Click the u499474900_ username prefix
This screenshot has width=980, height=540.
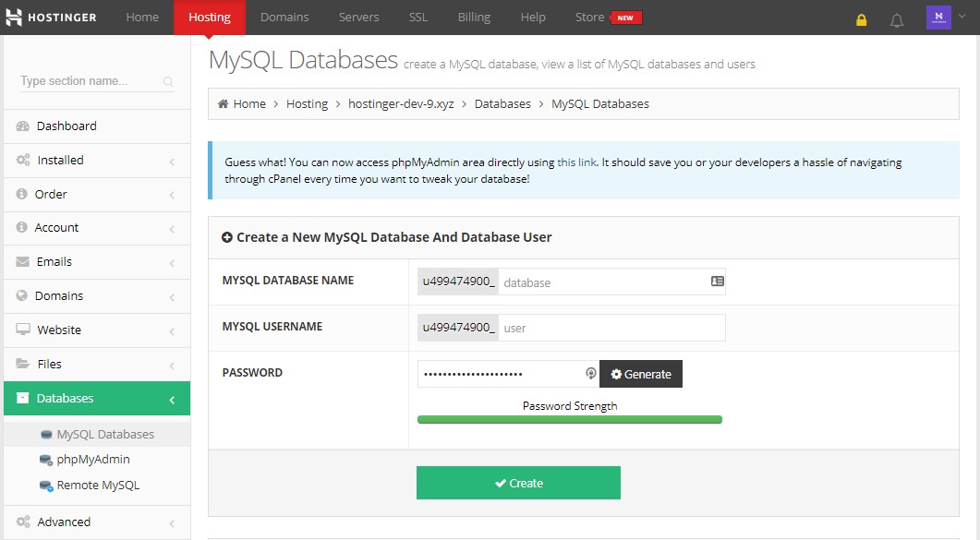(458, 328)
